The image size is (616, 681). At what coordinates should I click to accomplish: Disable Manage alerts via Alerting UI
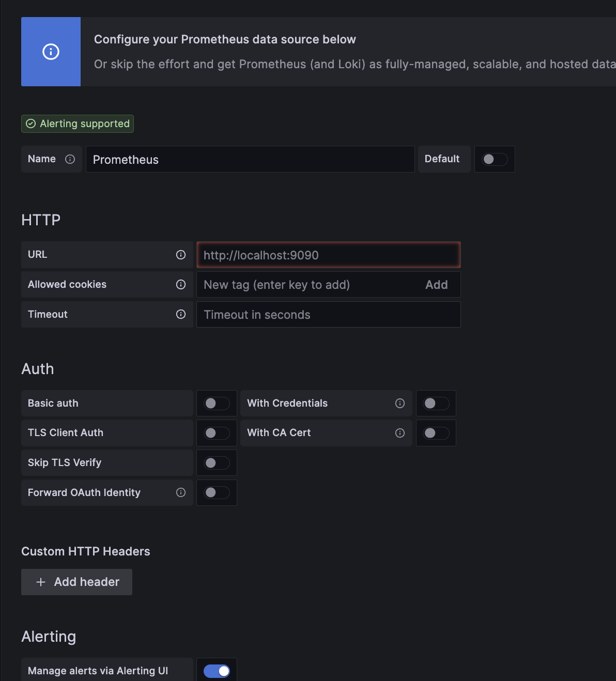[x=217, y=671]
